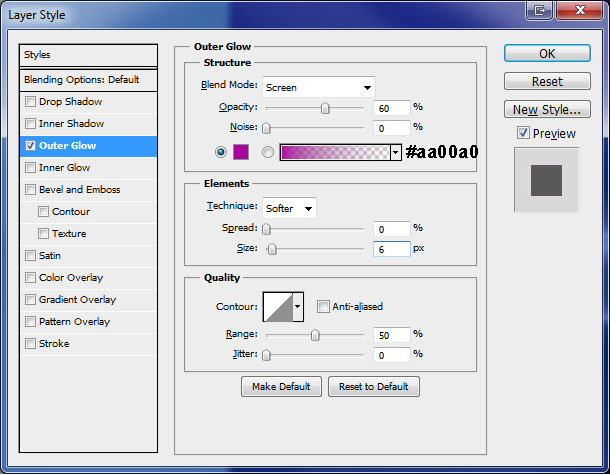610x474 pixels.
Task: Enable the Drop Shadow checkbox
Action: [x=31, y=102]
